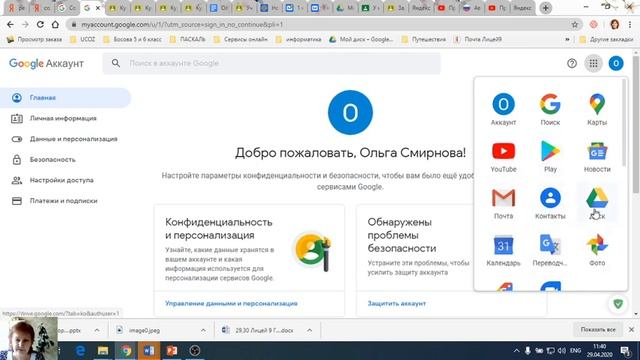Click the green shield security badge
The height and width of the screenshot is (360, 640).
pyautogui.click(x=618, y=304)
